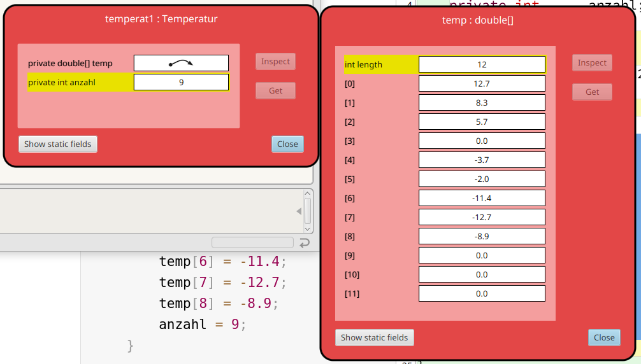Screen dimensions: 641x364
Task: Click the scroll-down arrow of the terminal pane
Action: point(308,228)
